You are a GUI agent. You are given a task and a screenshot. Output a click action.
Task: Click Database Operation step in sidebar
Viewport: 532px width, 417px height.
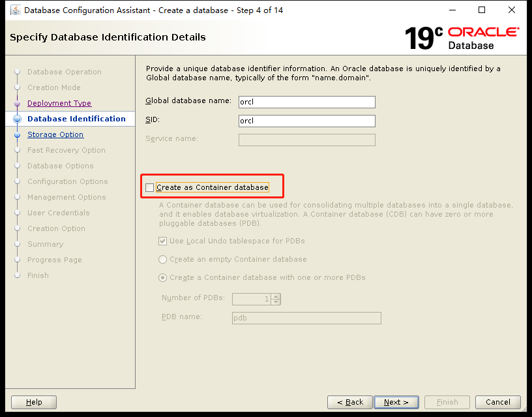(65, 72)
